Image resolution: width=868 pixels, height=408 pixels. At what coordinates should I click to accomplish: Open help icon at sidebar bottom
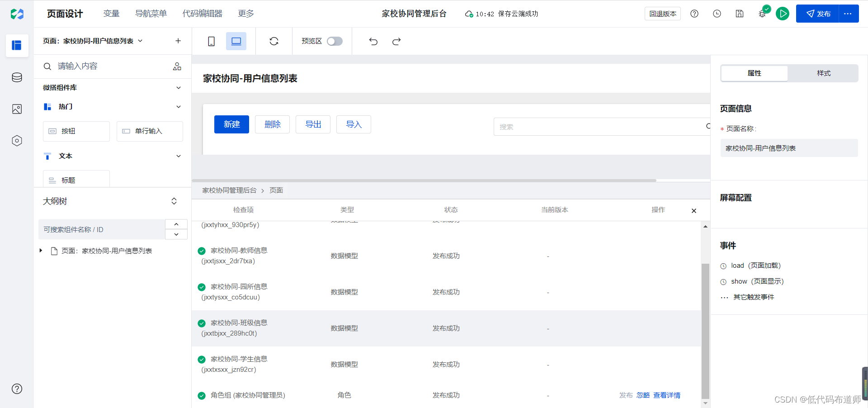[x=17, y=389]
